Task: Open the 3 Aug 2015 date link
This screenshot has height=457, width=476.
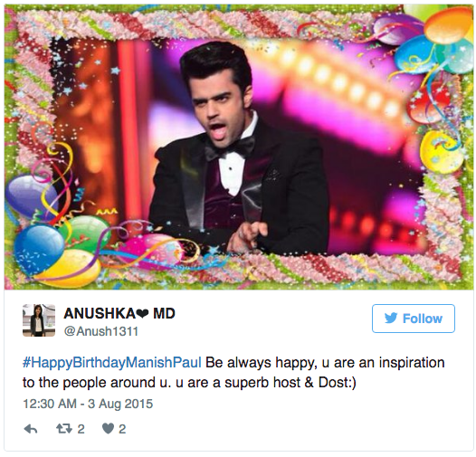Action: coord(120,404)
